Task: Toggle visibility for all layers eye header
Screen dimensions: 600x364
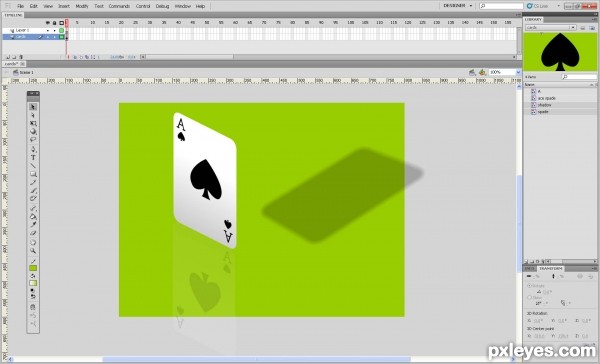Action: (x=48, y=23)
